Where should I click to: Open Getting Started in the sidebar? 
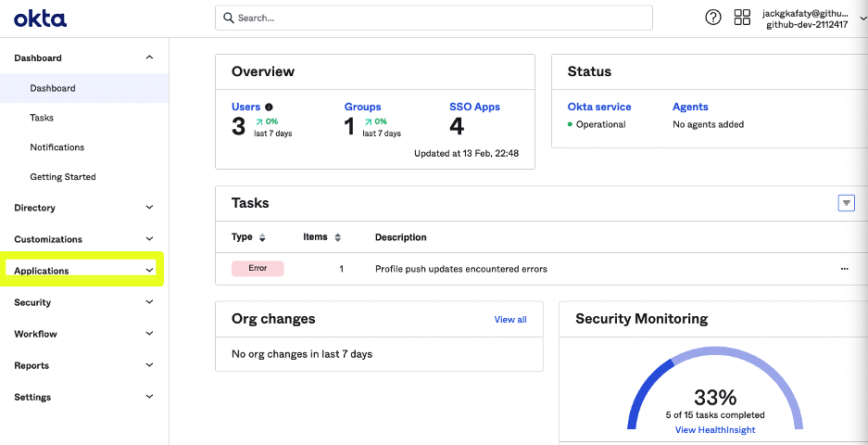pyautogui.click(x=63, y=177)
